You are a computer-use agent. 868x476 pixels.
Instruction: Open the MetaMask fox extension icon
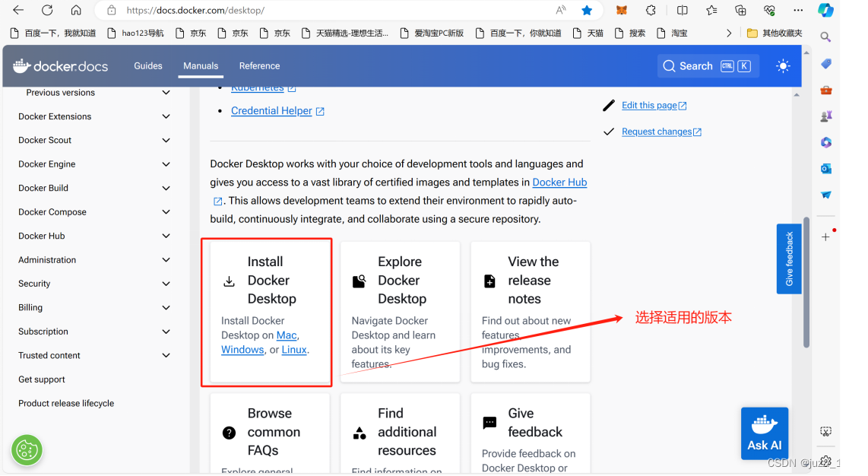[x=622, y=10]
